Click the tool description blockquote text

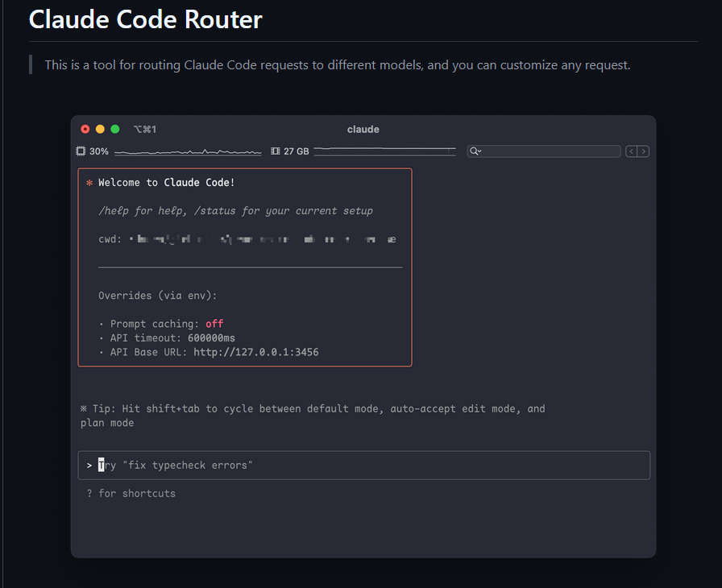(338, 65)
